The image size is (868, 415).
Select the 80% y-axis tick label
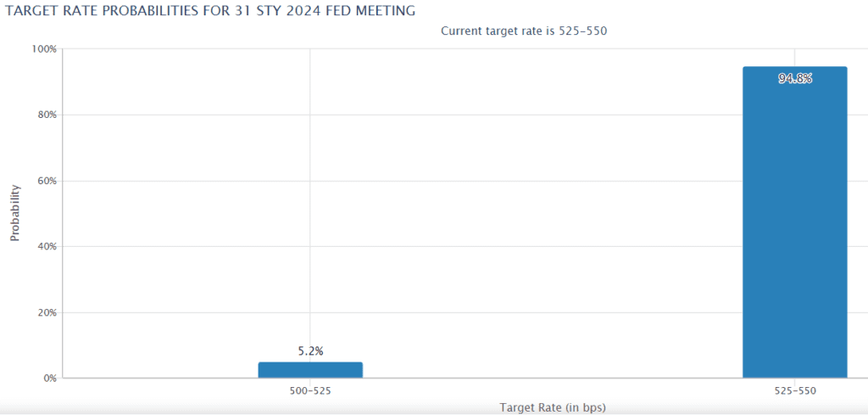[45, 115]
